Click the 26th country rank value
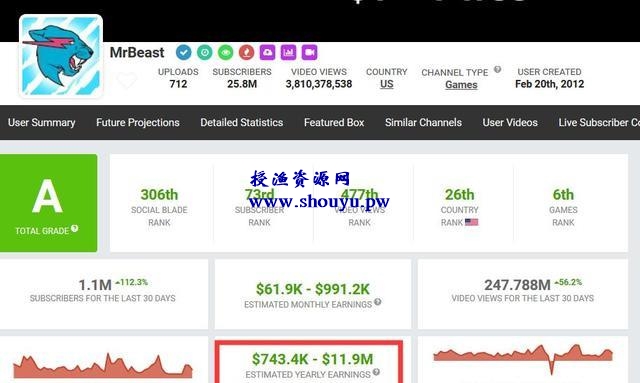 click(460, 194)
